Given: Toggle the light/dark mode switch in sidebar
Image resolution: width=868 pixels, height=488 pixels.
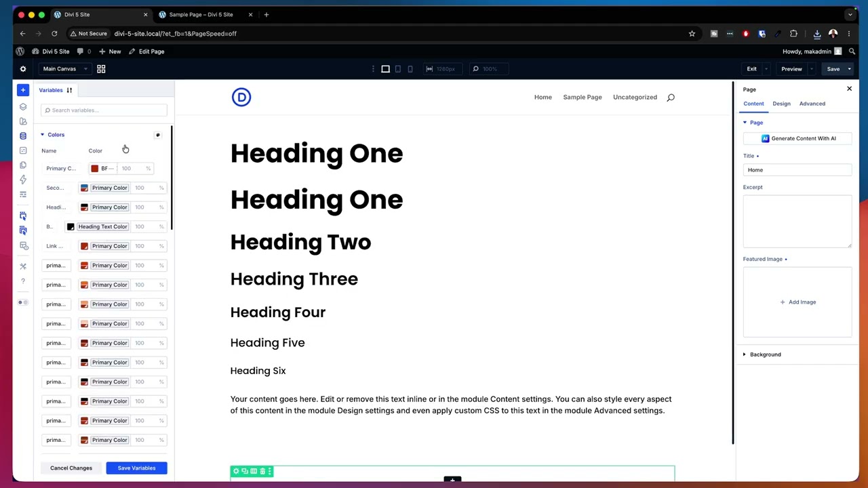Looking at the screenshot, I should (23, 302).
